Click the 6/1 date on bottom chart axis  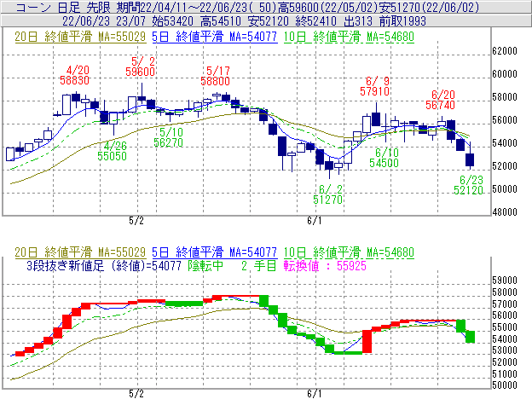[315, 393]
